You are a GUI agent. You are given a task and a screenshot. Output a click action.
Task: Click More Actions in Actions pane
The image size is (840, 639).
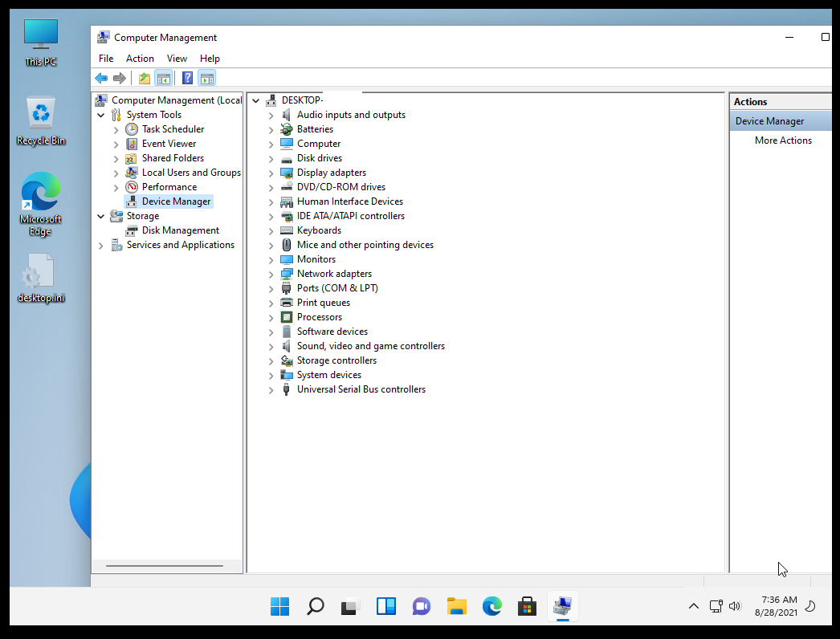tap(783, 140)
